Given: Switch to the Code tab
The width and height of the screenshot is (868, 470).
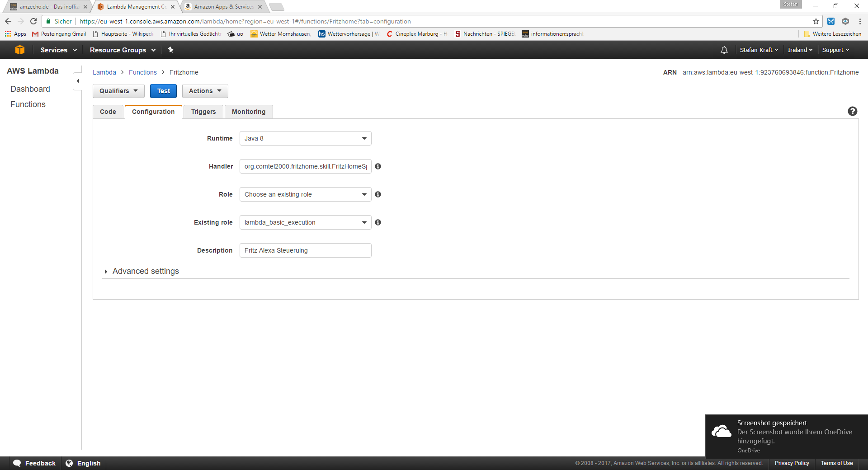Looking at the screenshot, I should coord(108,112).
